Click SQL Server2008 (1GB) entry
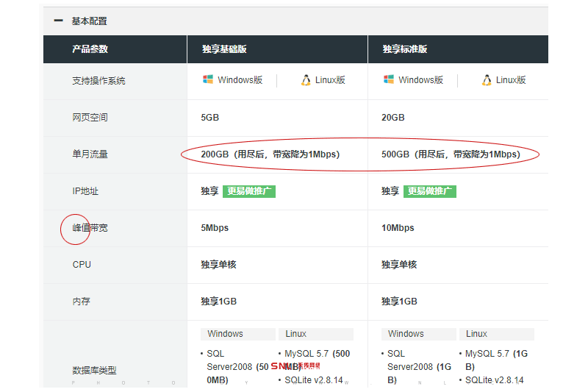Image resolution: width=588 pixels, height=392 pixels. coord(419,367)
